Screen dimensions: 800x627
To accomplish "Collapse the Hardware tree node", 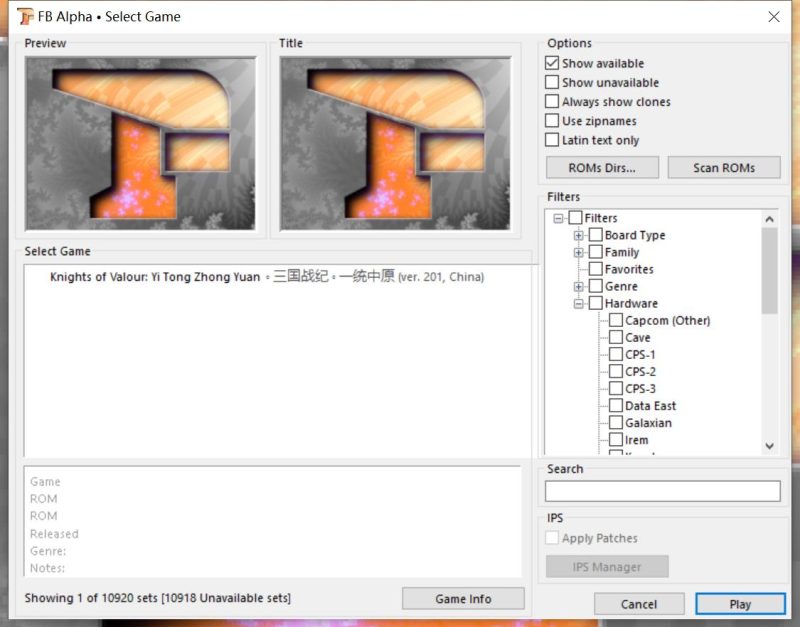I will pyautogui.click(x=579, y=304).
